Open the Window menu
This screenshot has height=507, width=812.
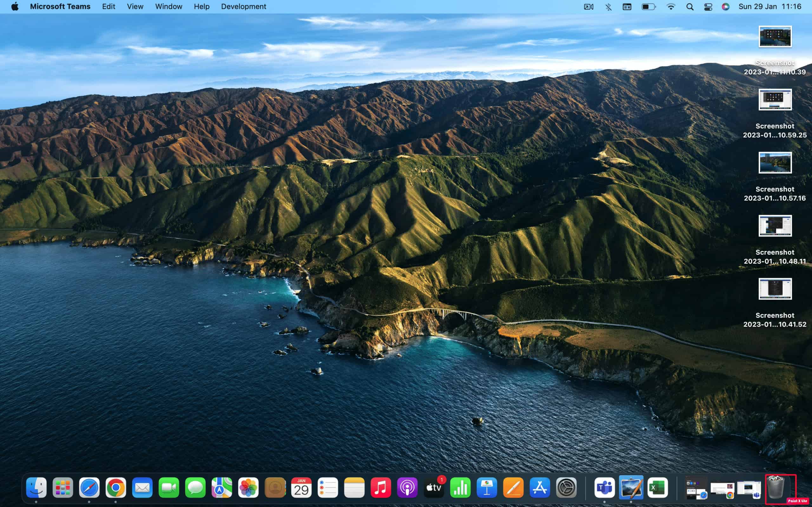tap(168, 7)
